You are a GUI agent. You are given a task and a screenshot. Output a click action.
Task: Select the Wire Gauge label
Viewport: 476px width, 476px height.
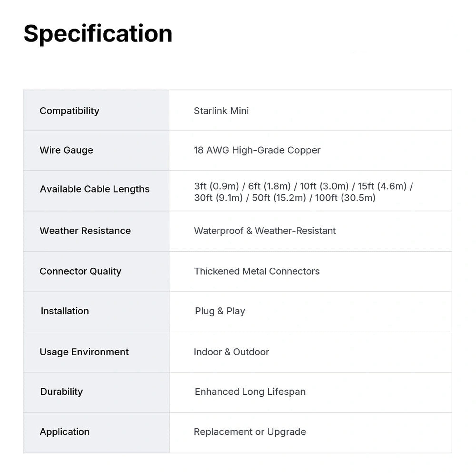coord(67,150)
